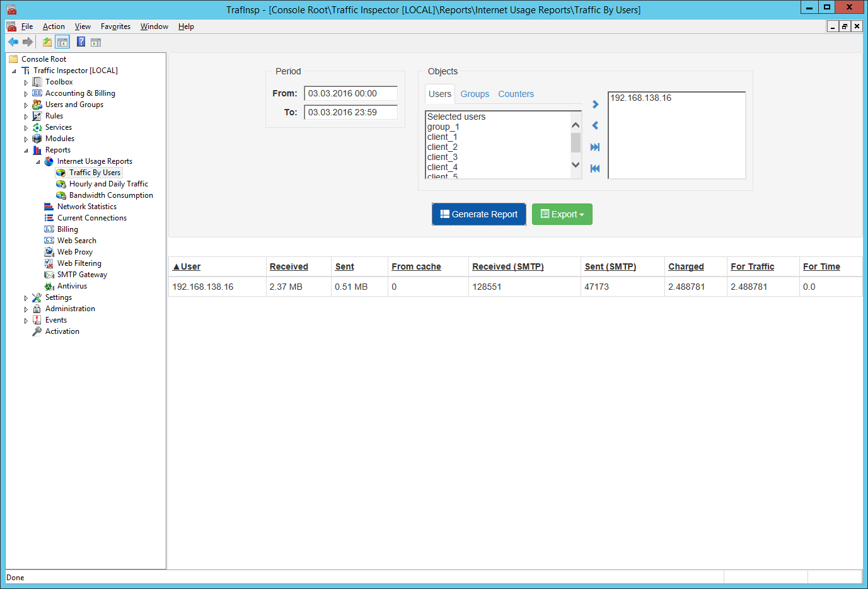Click the Services tree icon

coord(37,127)
